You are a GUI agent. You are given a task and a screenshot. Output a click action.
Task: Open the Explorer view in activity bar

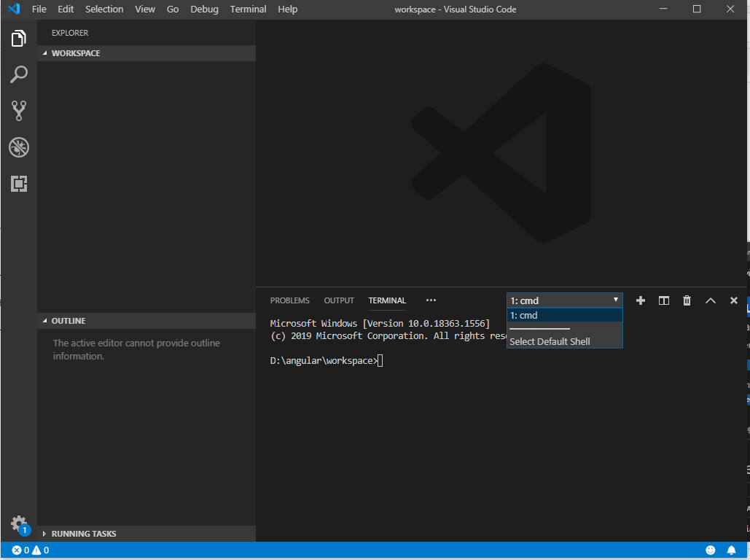[19, 39]
